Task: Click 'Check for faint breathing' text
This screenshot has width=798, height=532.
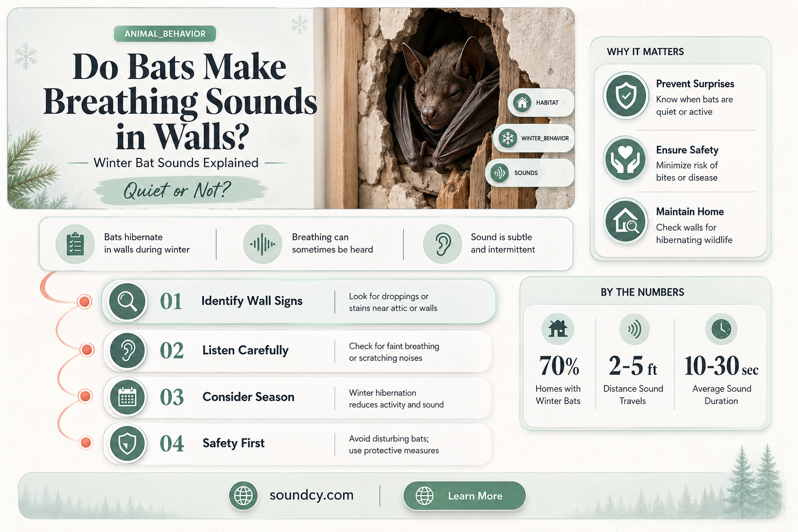Action: [394, 352]
